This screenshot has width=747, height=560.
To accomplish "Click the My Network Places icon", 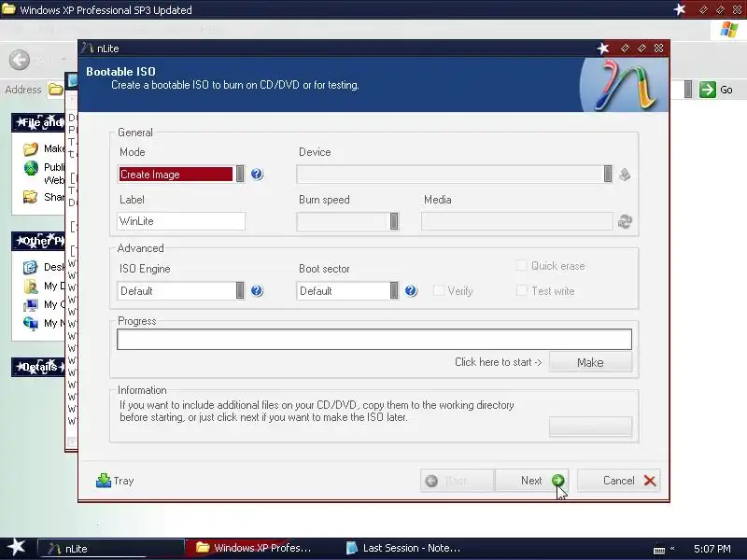I will (31, 323).
